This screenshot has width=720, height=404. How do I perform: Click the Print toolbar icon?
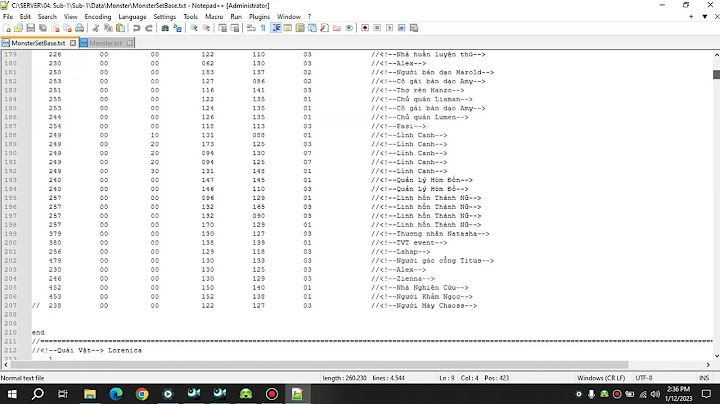79,28
